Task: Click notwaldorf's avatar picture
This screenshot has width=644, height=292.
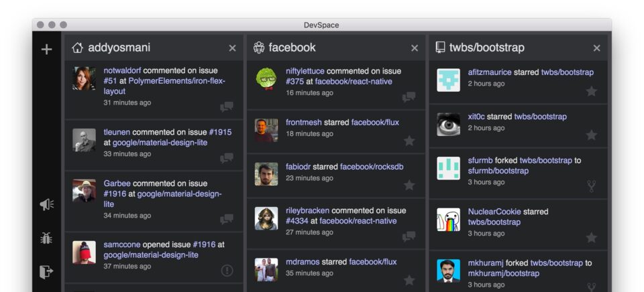Action: 85,78
